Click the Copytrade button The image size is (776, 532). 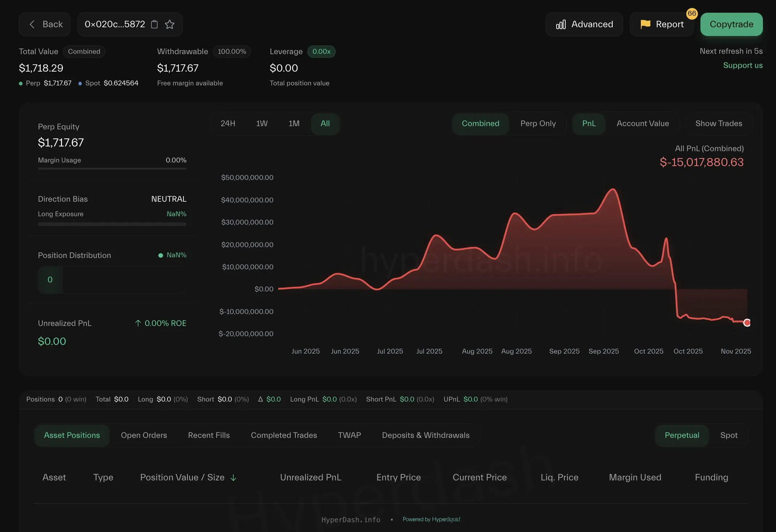[731, 24]
